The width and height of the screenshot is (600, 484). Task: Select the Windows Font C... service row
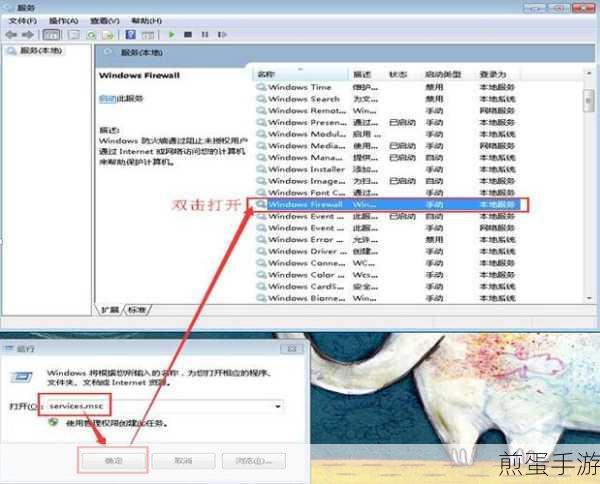tap(386, 192)
